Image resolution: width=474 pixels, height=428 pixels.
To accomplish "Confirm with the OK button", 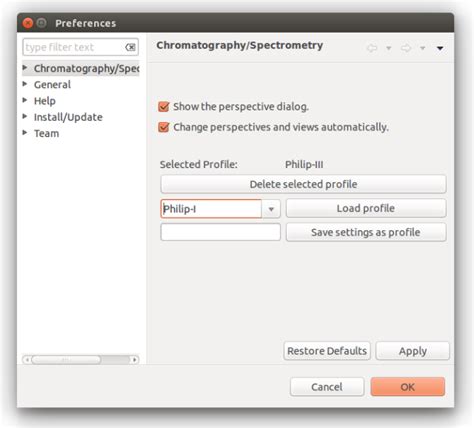I will point(408,387).
